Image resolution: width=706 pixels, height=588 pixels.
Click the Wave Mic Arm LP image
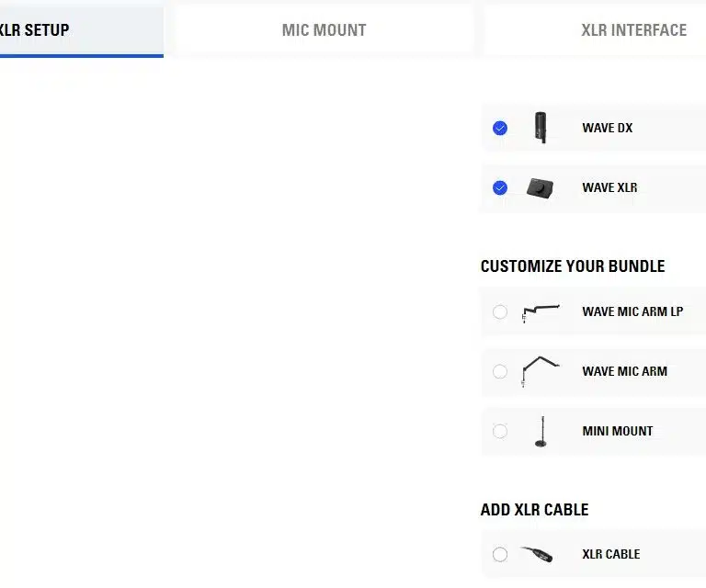pos(541,312)
